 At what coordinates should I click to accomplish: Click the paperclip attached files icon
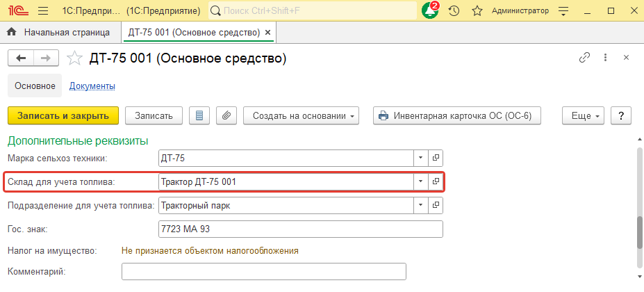(x=225, y=116)
